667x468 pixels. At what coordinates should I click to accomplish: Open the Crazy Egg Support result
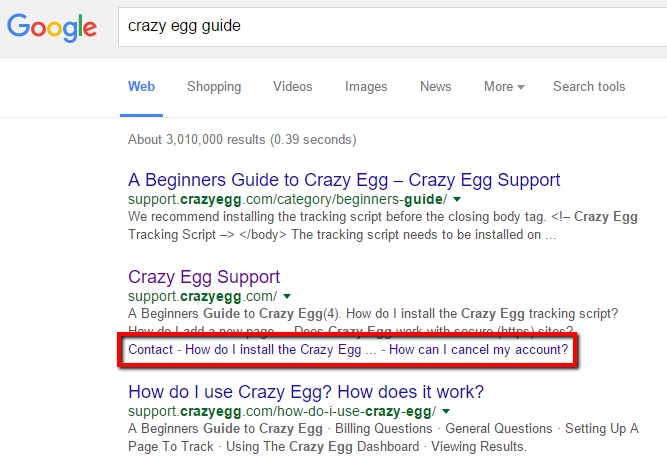point(204,277)
